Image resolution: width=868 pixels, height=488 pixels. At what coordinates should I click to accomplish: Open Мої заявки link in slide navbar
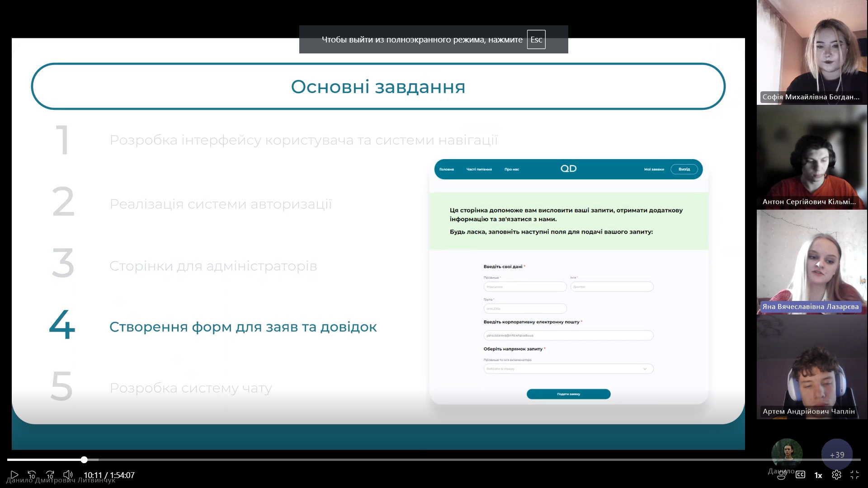tap(654, 169)
